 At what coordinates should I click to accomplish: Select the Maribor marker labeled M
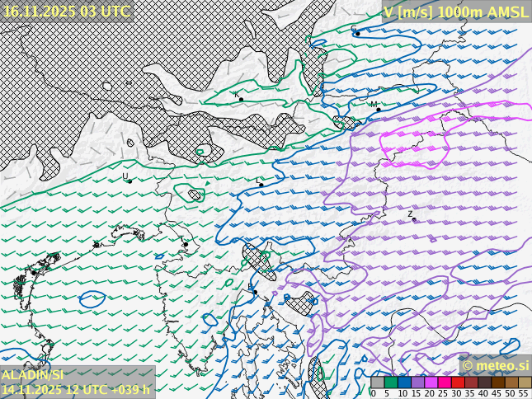pyautogui.click(x=378, y=110)
